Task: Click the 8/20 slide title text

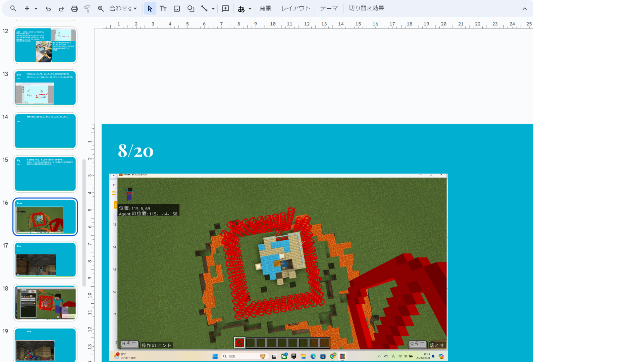Action: 136,151
